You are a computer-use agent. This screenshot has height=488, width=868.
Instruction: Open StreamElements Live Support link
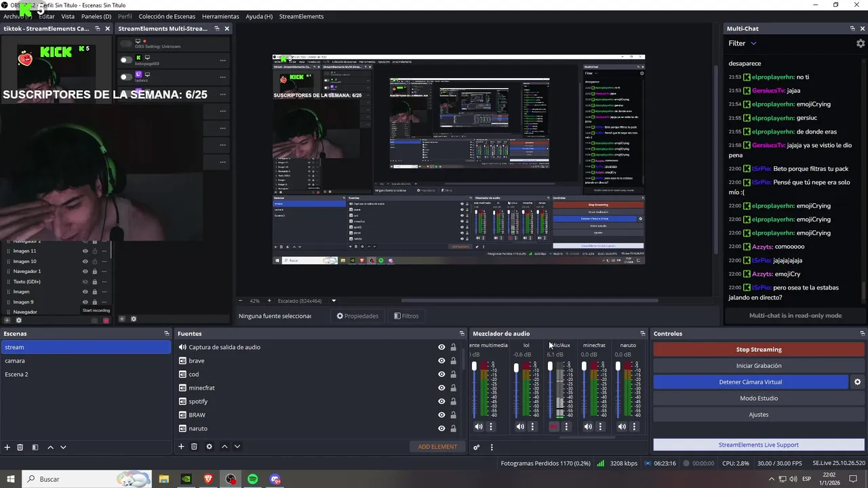tap(759, 445)
